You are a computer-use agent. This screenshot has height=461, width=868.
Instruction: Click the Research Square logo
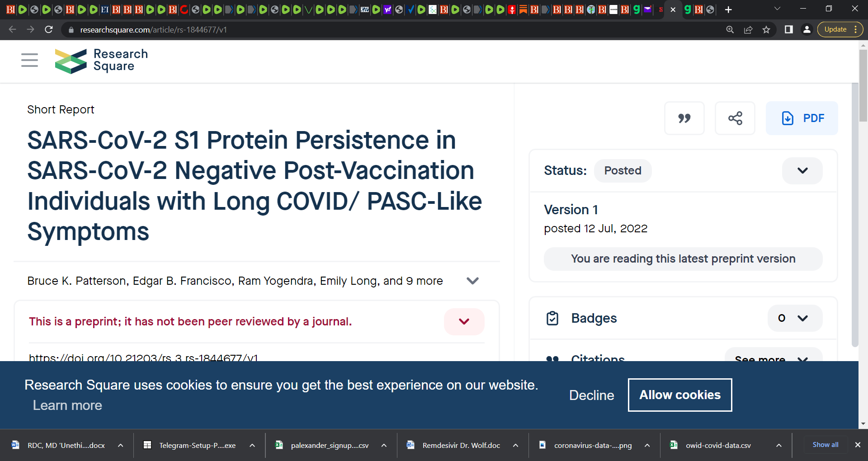(x=101, y=61)
